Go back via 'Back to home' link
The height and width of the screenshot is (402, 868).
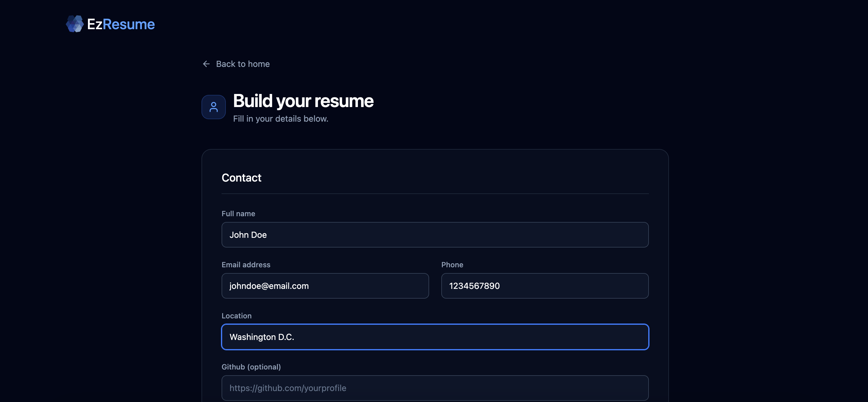click(x=243, y=64)
